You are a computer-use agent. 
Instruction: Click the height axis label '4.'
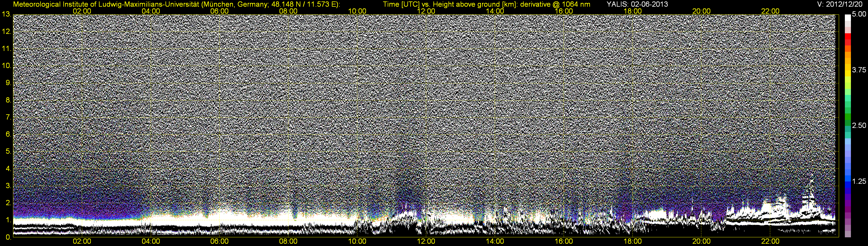click(x=9, y=168)
